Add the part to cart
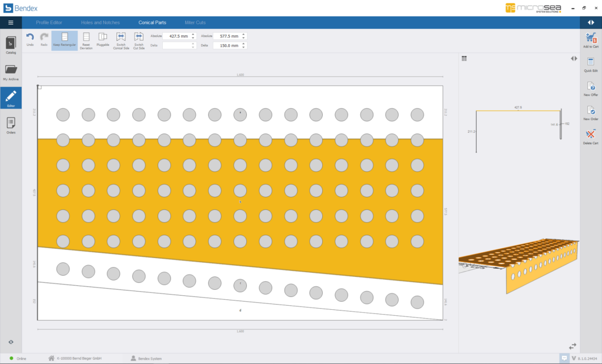 point(590,38)
